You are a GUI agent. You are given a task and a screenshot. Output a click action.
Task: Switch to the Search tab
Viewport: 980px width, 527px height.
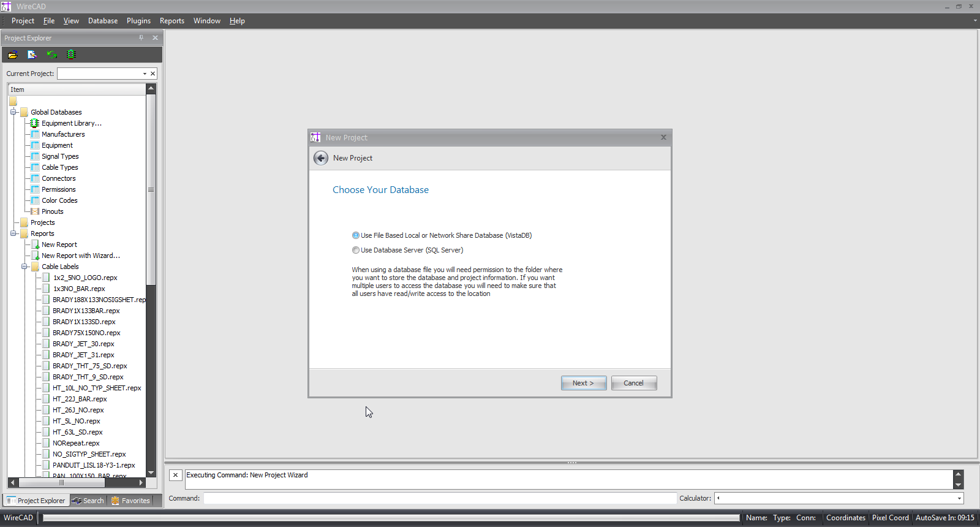coord(88,501)
